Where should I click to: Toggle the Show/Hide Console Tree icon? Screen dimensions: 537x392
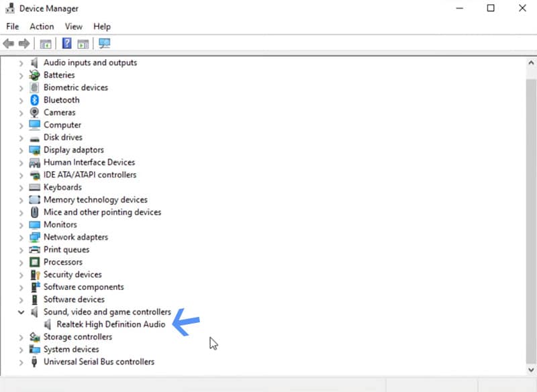click(45, 43)
